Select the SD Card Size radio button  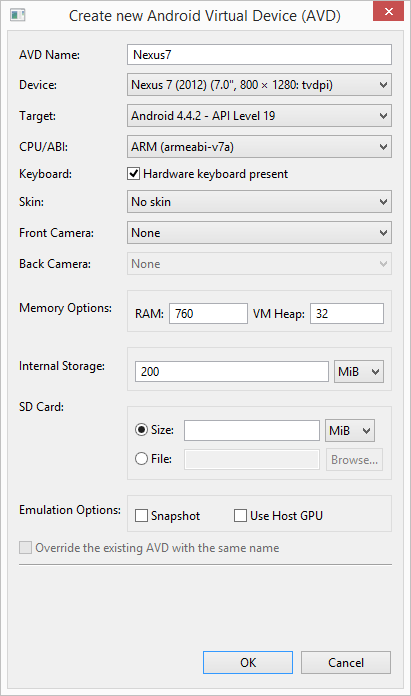141,430
